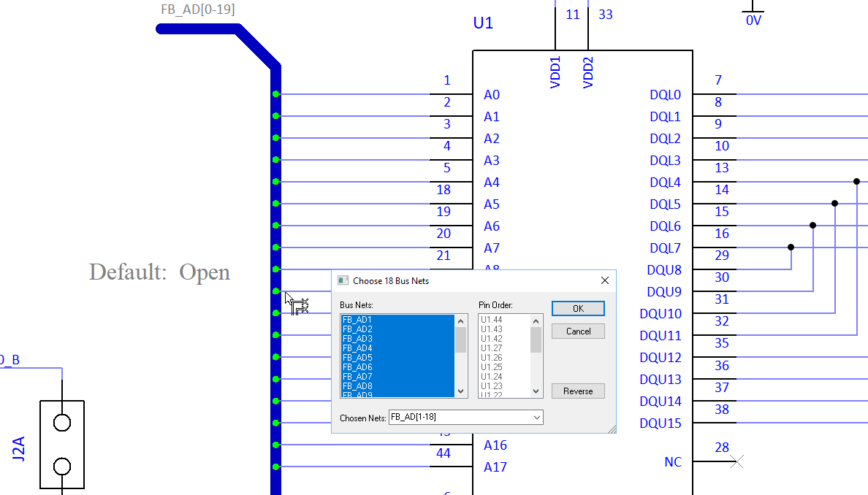
Task: Select FB_AD5 in Bus Nets list
Action: pyautogui.click(x=397, y=357)
